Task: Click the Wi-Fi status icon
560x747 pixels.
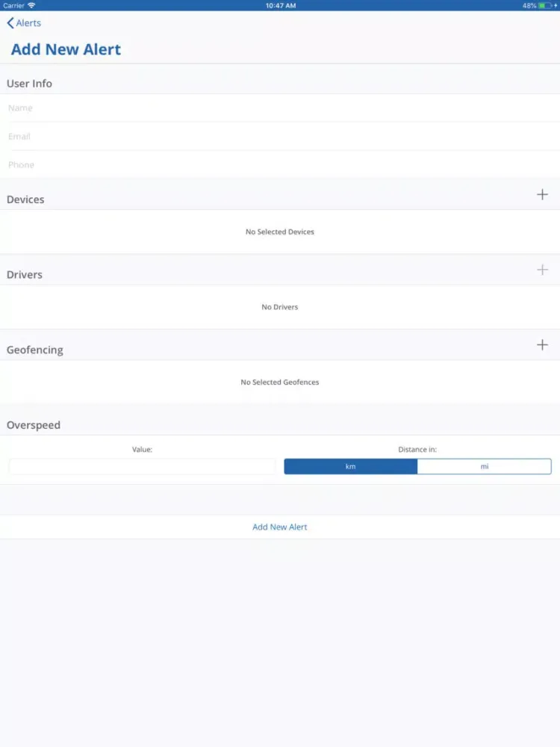Action: tap(31, 5)
